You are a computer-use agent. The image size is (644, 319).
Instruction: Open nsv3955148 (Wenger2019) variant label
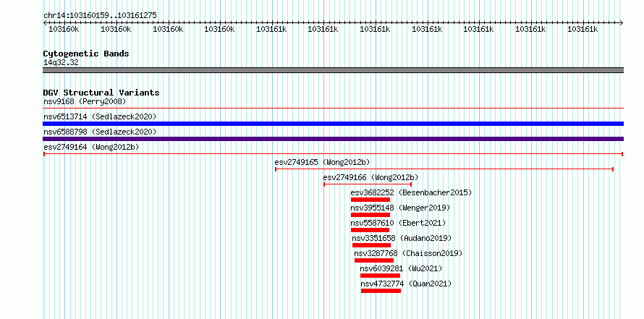click(400, 208)
